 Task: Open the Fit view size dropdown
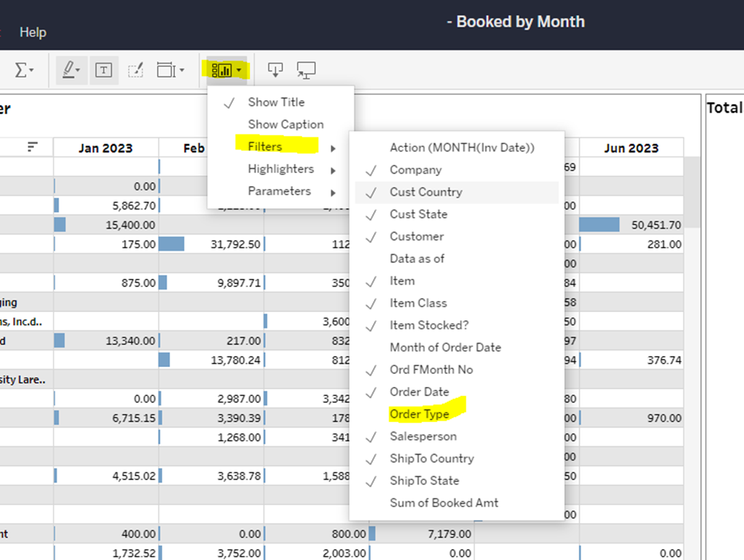click(171, 70)
